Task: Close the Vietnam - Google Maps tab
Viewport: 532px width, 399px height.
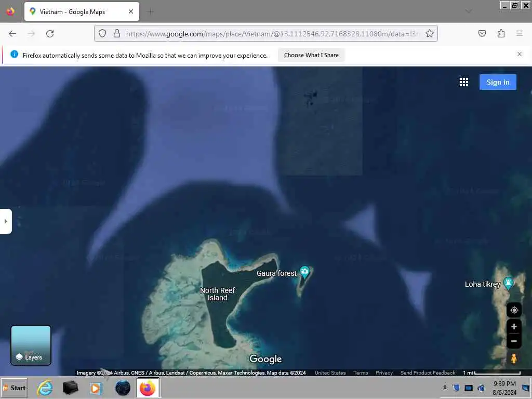Action: pos(131,11)
